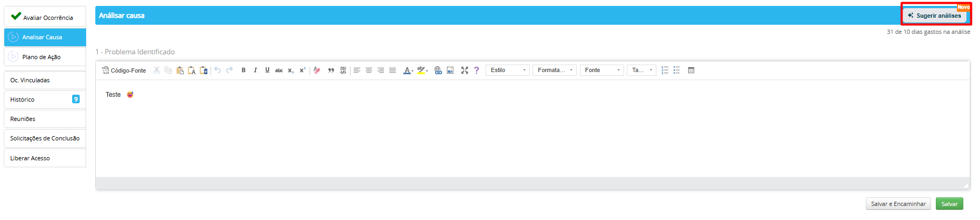Viewport: 980px width, 220px height.
Task: Click the editor resize handle corner
Action: click(965, 185)
